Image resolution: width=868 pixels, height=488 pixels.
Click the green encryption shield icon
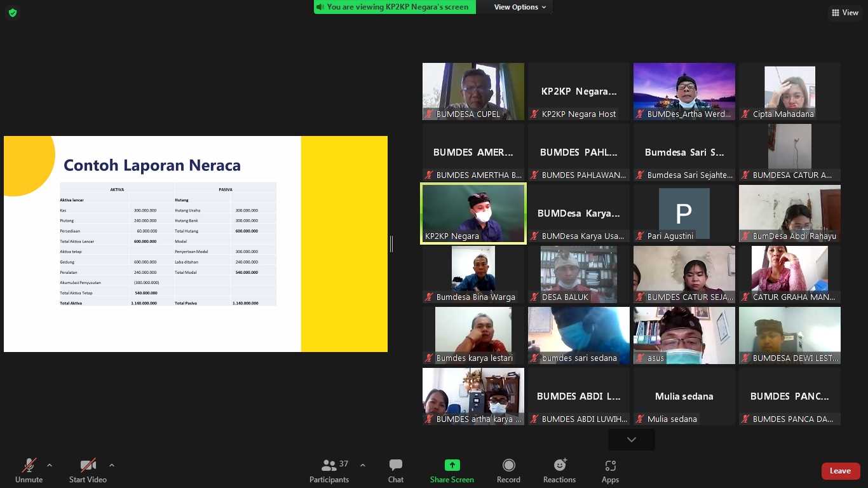coord(13,13)
